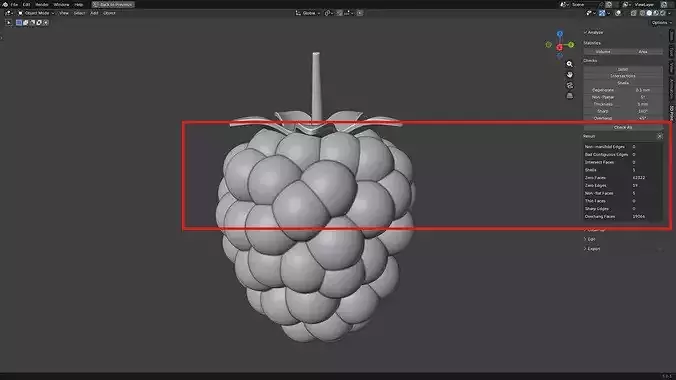Toggle snapping magnet icon
Screen dimensions: 676x380
(339, 13)
